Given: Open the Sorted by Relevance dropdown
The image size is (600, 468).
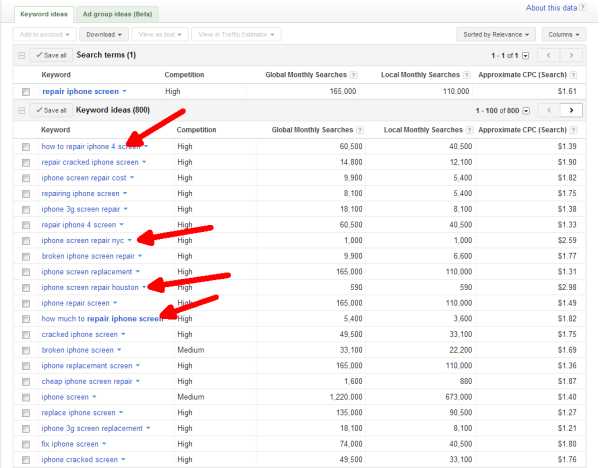Looking at the screenshot, I should (x=496, y=34).
